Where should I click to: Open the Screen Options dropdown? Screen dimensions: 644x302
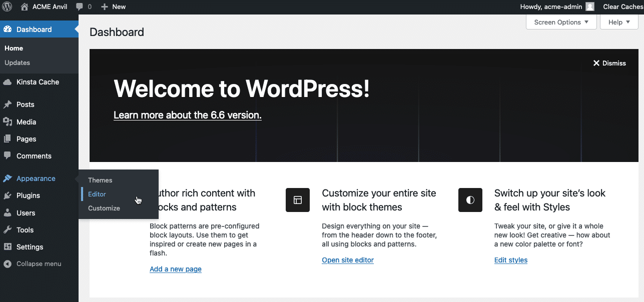(560, 22)
